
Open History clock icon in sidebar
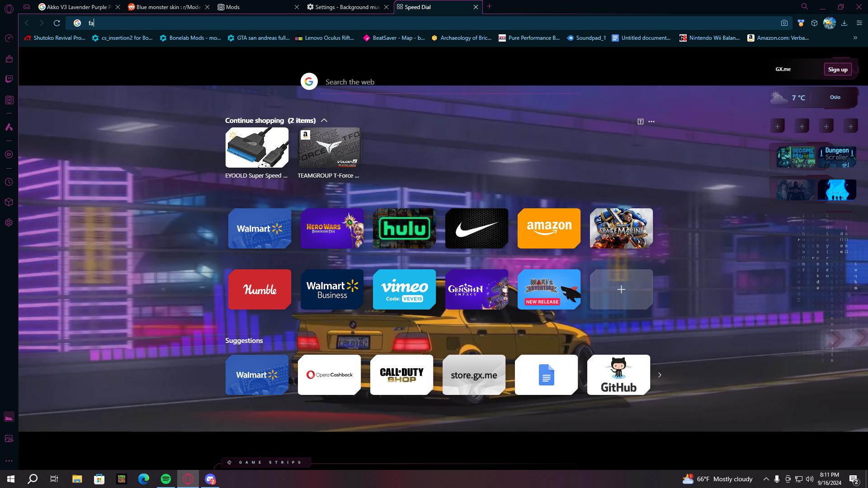pyautogui.click(x=9, y=182)
